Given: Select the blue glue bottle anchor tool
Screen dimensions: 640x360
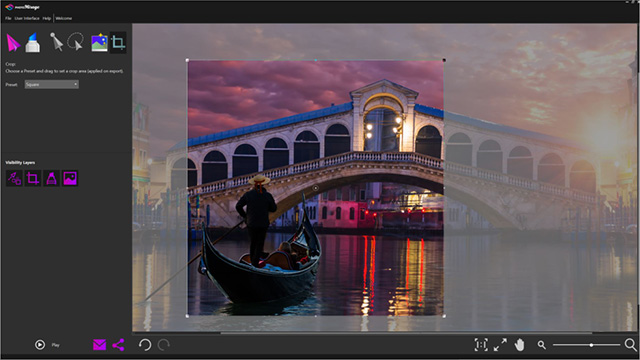Looking at the screenshot, I should click(x=33, y=42).
